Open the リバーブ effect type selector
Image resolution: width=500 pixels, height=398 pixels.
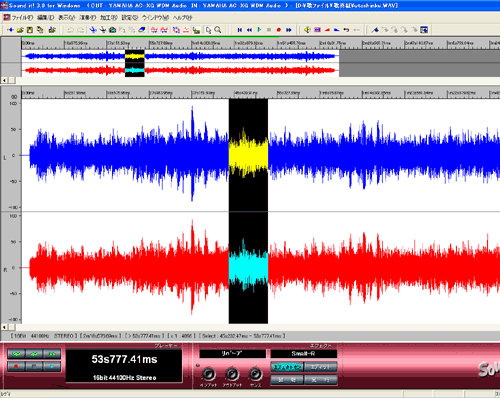(x=233, y=354)
